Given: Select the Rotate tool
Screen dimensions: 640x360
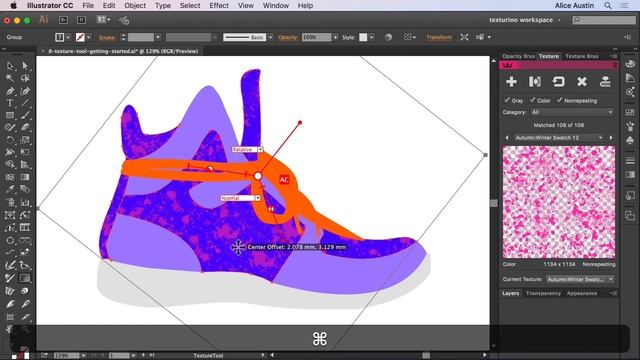Looking at the screenshot, I should pos(9,140).
